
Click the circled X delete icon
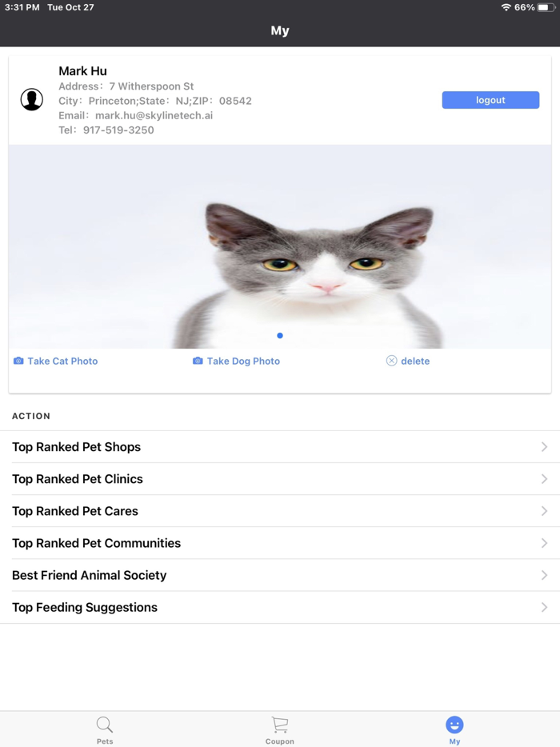[391, 361]
